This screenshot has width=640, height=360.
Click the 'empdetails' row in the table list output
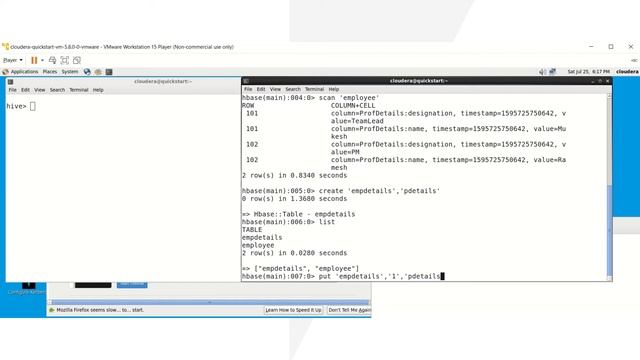pos(262,238)
